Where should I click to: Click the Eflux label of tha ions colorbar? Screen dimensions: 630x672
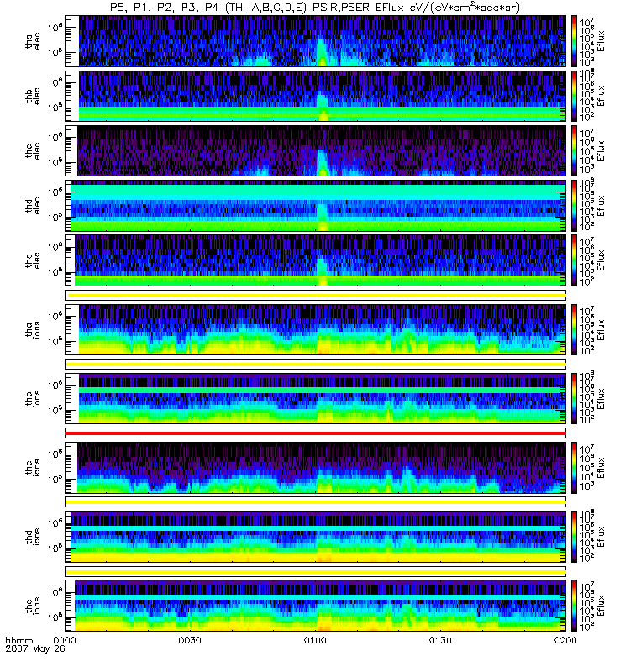(x=601, y=329)
